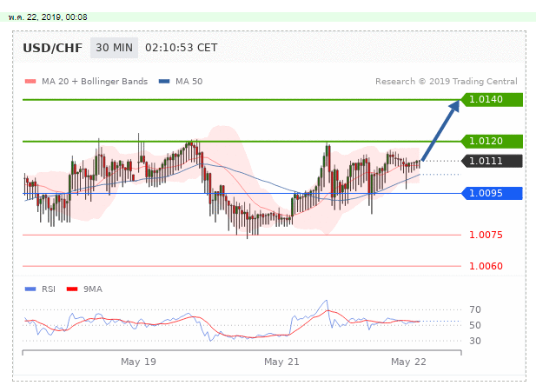Click the May 19 date axis label
The height and width of the screenshot is (392, 536).
[138, 362]
